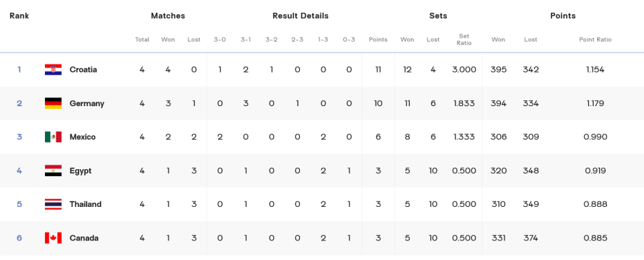The width and height of the screenshot is (644, 260).
Task: Click the Point Ratio column header
Action: point(596,40)
